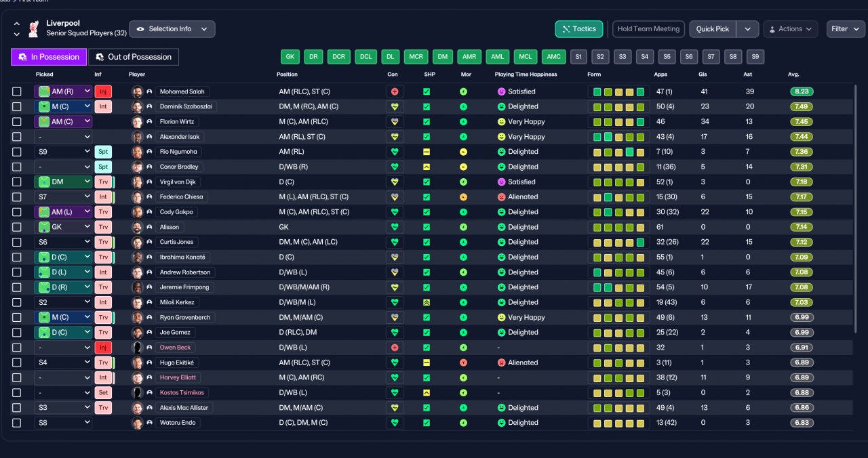Click Virgil van Dijk's player portrait
Screen dimensions: 868x458
click(x=137, y=182)
